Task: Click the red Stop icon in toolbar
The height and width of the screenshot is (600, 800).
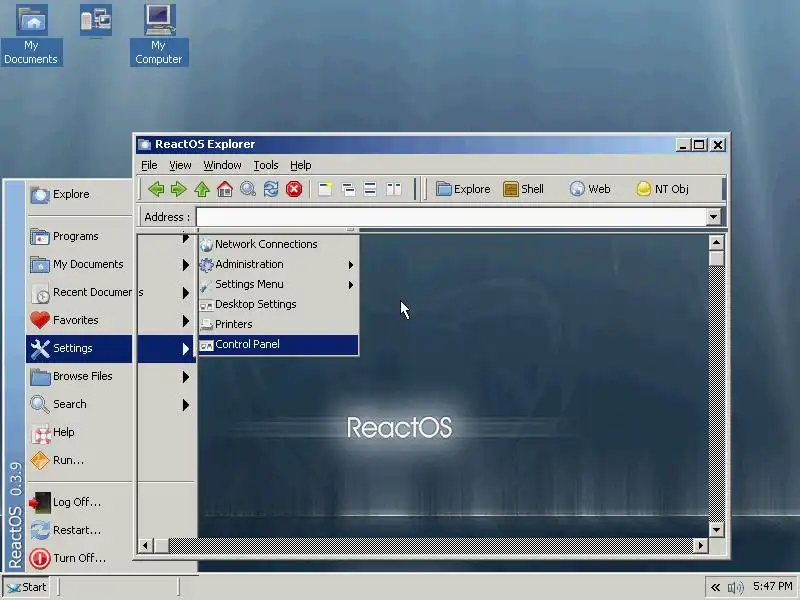Action: click(294, 189)
